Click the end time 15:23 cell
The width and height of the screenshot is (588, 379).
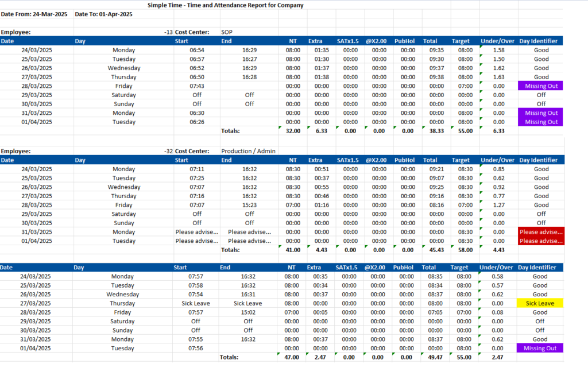pos(249,205)
